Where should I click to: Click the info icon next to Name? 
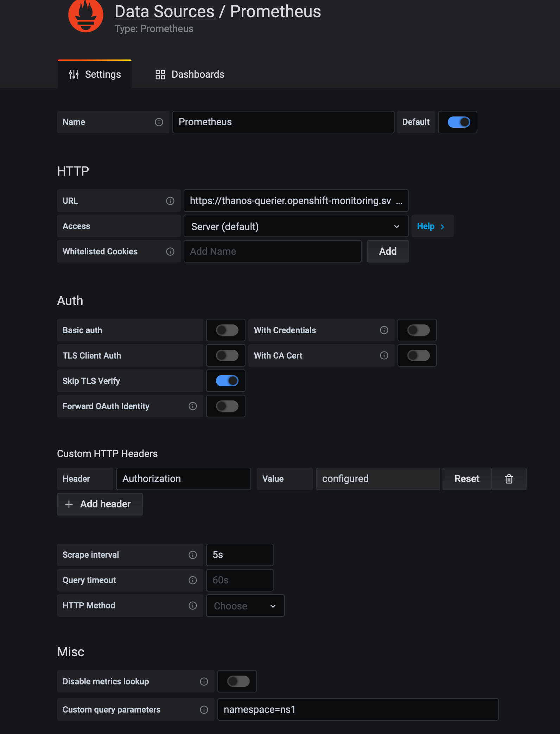[159, 122]
